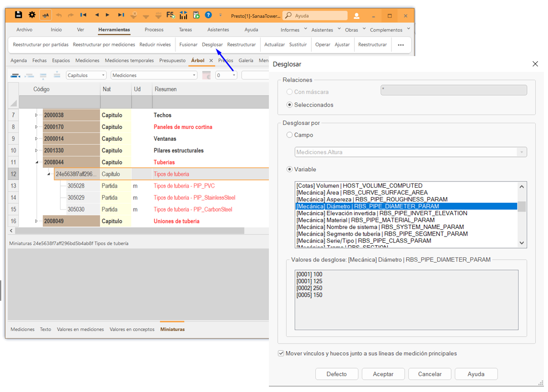Open the Mediciones dropdown in tree toolbar
This screenshot has height=392, width=548.
click(154, 75)
